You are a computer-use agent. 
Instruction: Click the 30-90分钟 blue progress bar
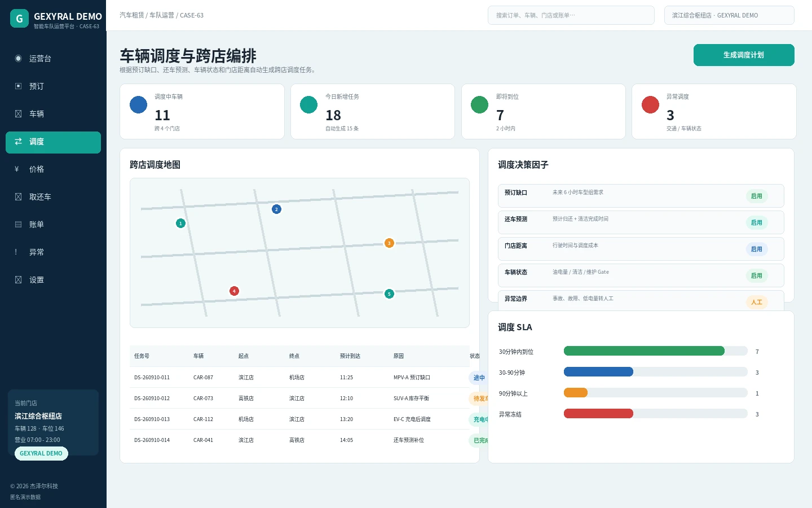pyautogui.click(x=598, y=372)
